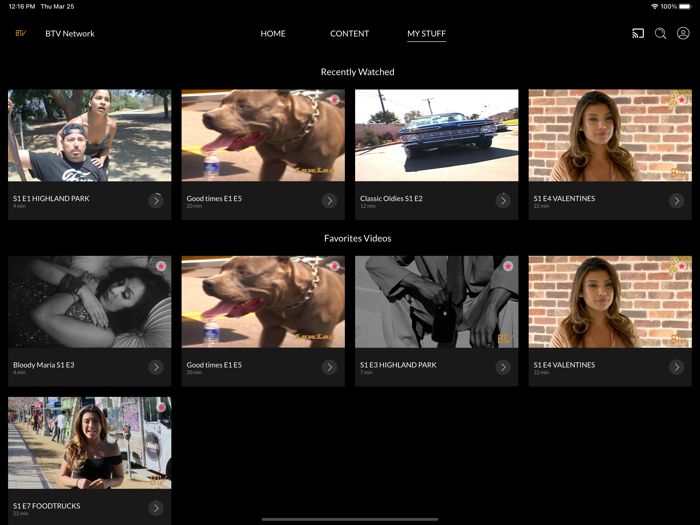
Task: Click title text 'S1 E3 HIGHLAND PARK'
Action: [398, 365]
